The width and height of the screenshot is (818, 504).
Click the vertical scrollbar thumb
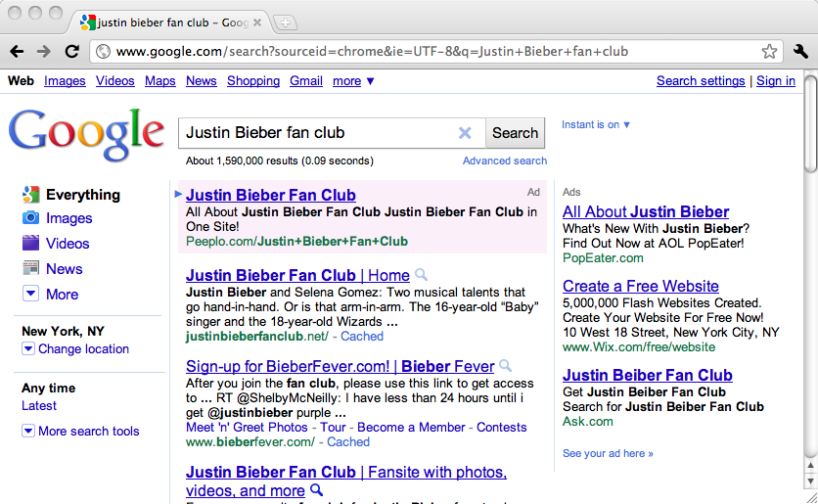tap(810, 124)
